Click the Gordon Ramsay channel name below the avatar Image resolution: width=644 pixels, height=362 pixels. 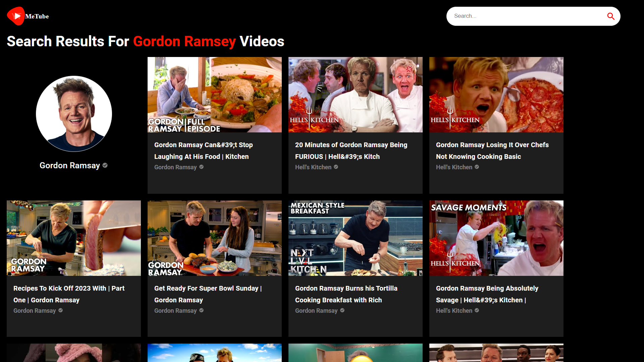70,165
